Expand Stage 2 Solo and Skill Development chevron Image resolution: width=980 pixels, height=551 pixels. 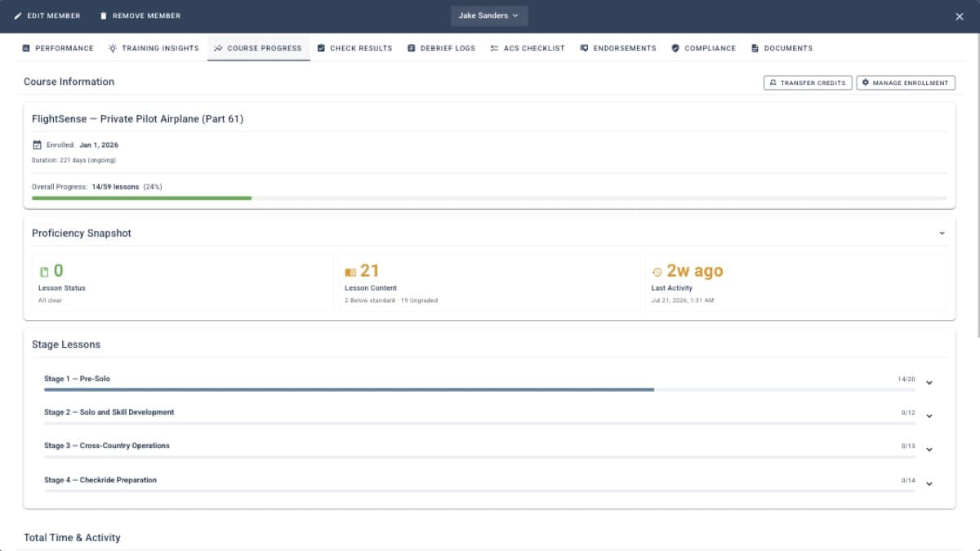click(929, 415)
